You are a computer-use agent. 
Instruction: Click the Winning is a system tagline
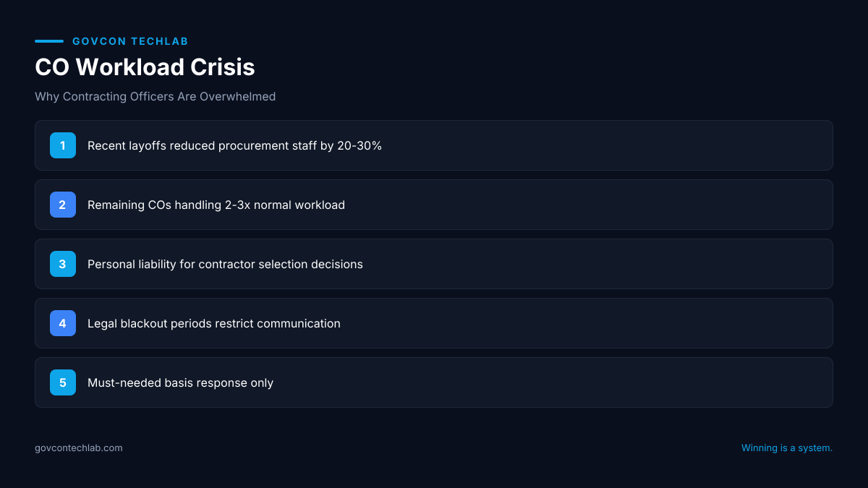tap(787, 448)
